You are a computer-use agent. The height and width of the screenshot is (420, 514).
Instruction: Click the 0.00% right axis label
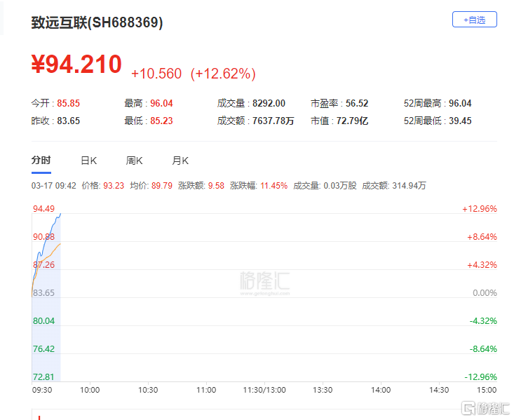click(x=485, y=293)
